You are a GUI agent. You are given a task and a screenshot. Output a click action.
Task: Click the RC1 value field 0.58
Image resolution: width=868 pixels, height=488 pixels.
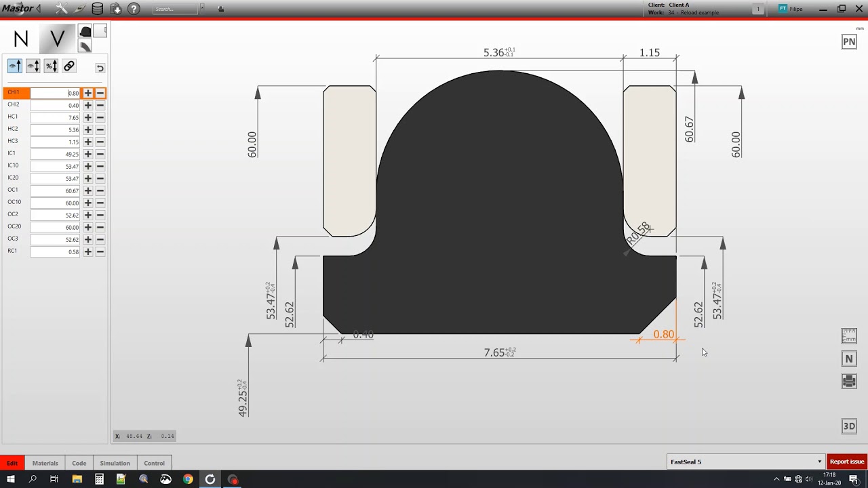coord(55,251)
